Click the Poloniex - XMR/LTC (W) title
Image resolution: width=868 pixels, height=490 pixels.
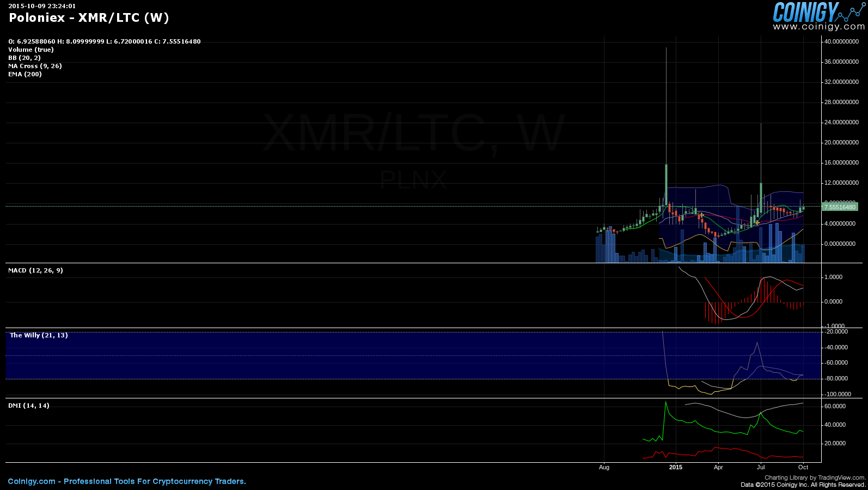pyautogui.click(x=89, y=18)
